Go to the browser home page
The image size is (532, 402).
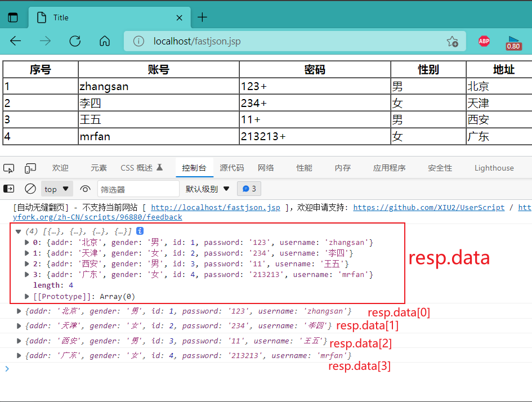coord(105,41)
